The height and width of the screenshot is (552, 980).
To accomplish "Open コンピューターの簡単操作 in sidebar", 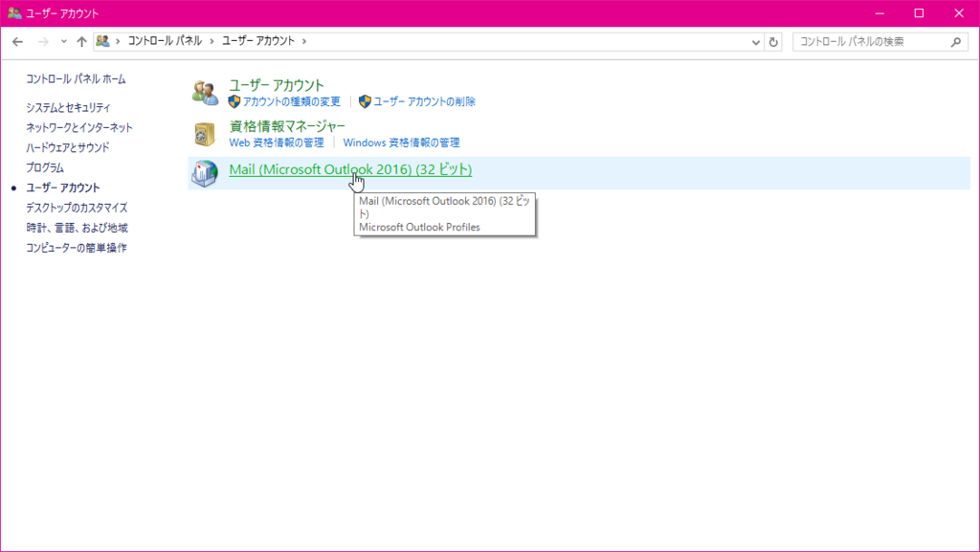I will click(77, 248).
